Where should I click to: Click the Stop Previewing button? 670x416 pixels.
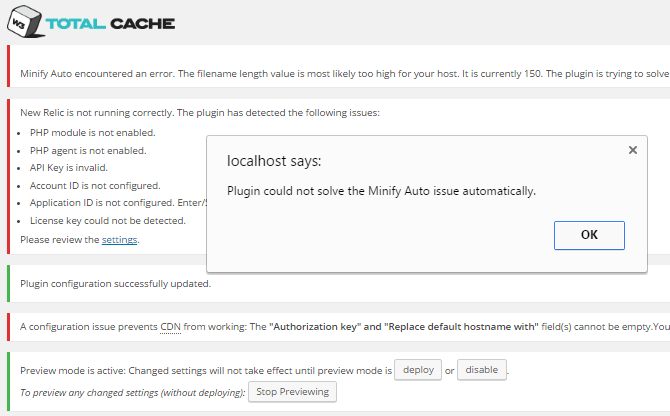click(x=292, y=392)
